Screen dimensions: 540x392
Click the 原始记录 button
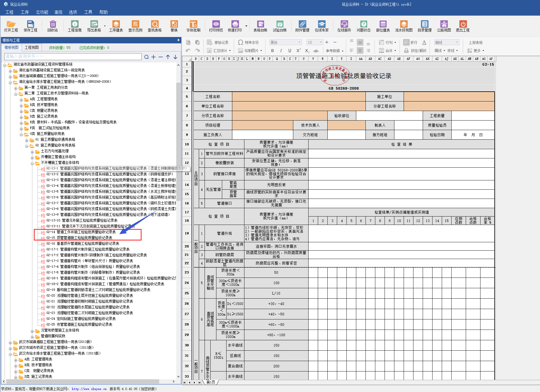coord(218,42)
